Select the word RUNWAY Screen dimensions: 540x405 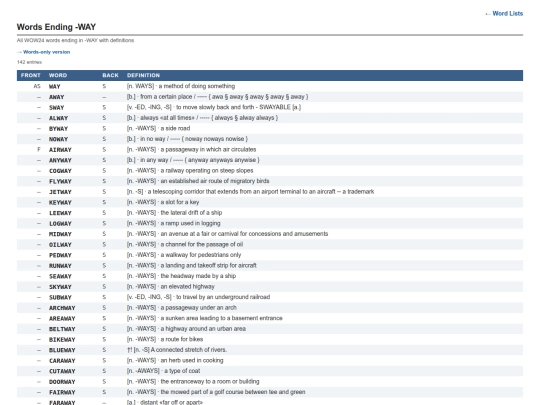click(60, 266)
